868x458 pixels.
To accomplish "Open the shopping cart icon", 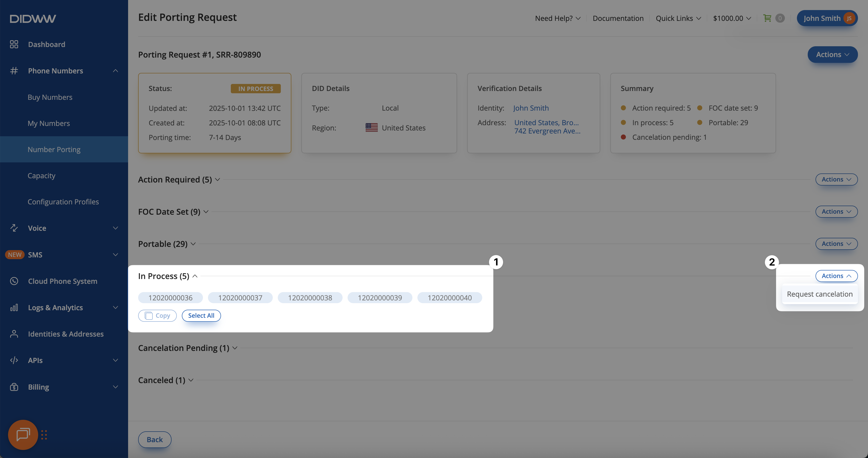I will click(x=767, y=18).
